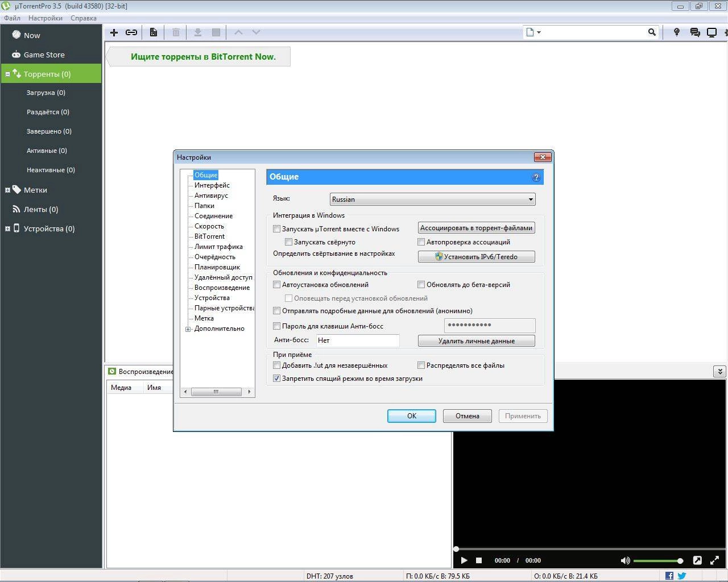Click the search magnifier icon on toolbar
The width and height of the screenshot is (728, 582).
tap(652, 32)
